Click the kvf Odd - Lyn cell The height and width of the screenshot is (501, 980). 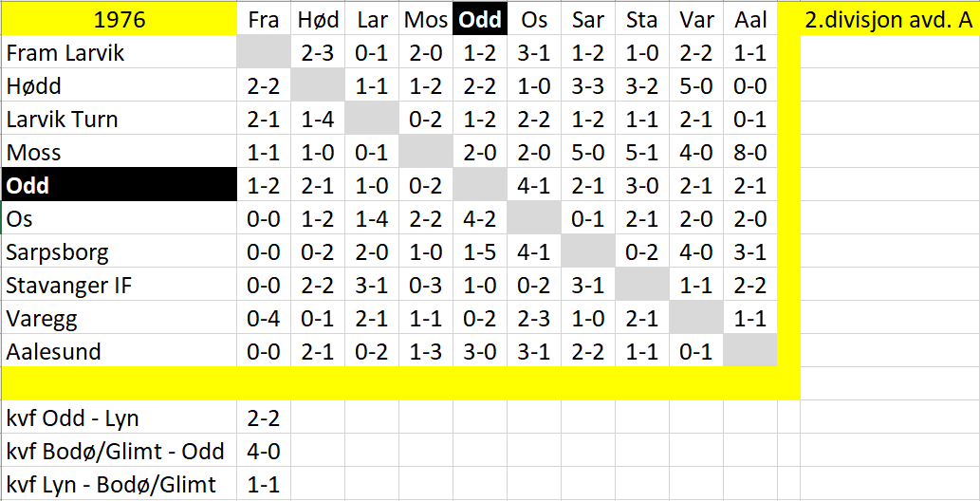coord(120,417)
